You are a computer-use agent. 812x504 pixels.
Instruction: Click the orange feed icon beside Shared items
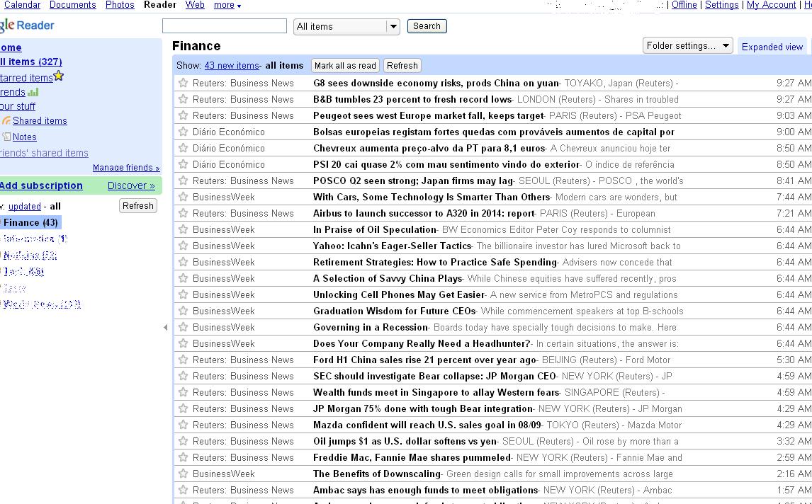click(6, 120)
